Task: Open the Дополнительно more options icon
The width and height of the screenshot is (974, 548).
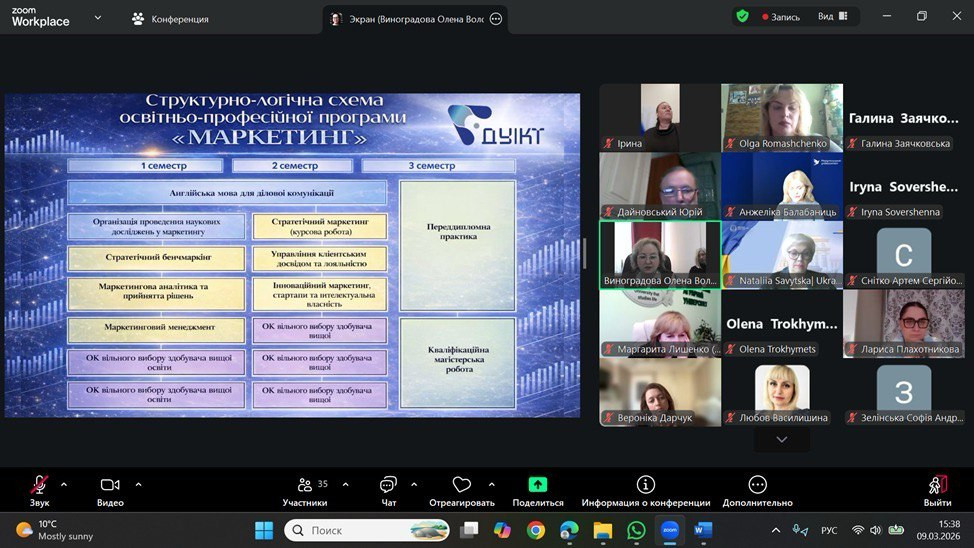Action: [x=757, y=485]
